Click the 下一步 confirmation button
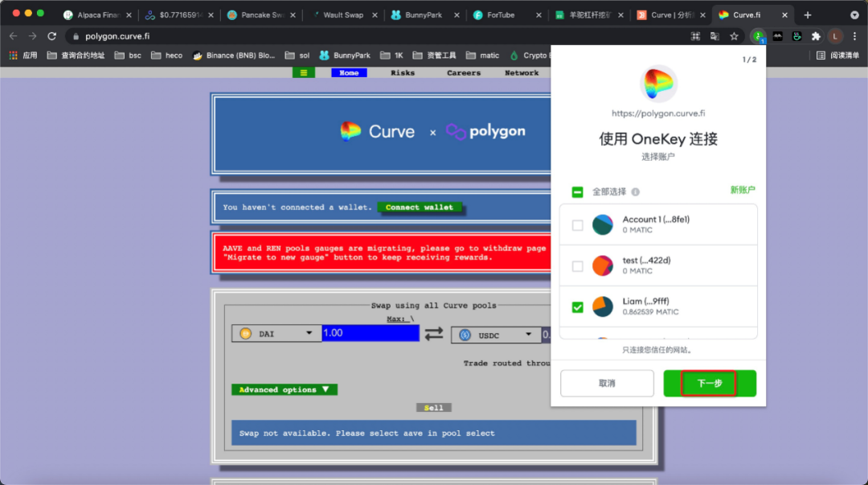This screenshot has width=868, height=485. 709,383
